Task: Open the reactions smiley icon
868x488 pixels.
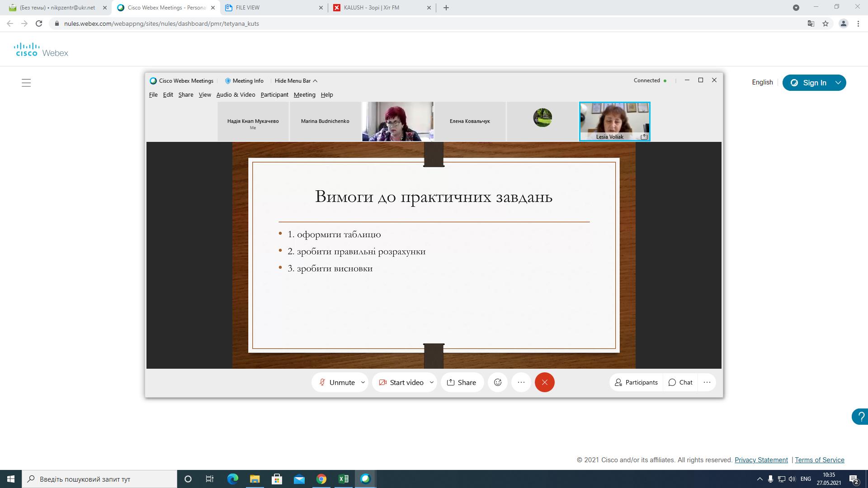Action: click(x=498, y=382)
